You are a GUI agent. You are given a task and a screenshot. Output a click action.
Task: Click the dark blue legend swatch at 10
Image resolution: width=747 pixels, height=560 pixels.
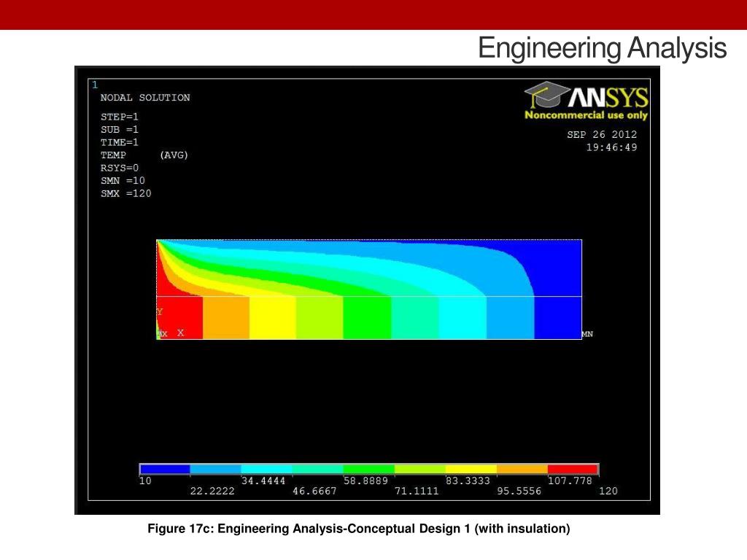coord(165,470)
